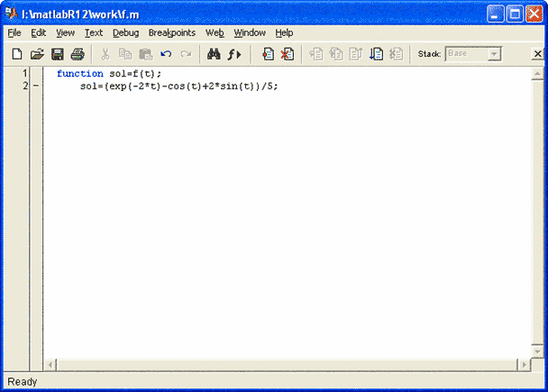Screen dimensions: 548x392
Task: Click the Step In debug icon
Action: click(336, 54)
